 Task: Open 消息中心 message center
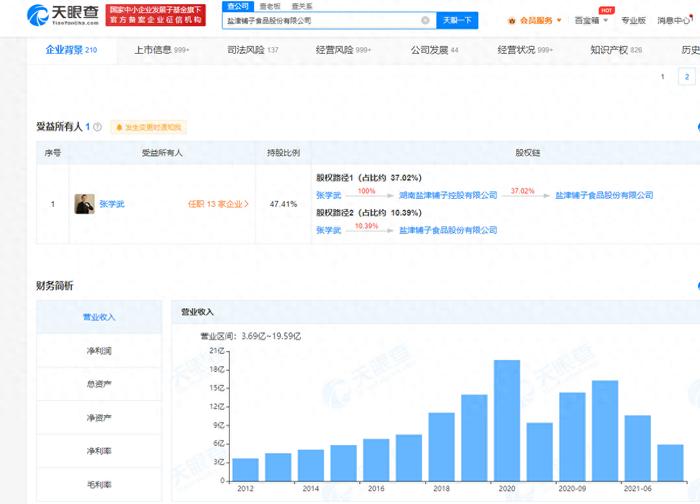point(675,20)
